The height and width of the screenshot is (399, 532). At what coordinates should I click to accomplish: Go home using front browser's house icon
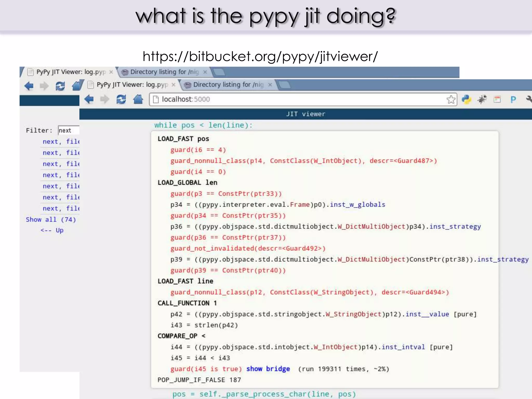click(x=138, y=99)
